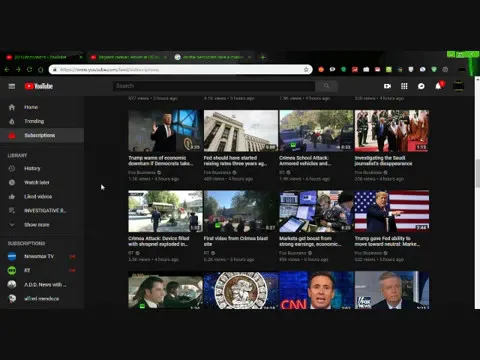
Task: Open History label in the sidebar
Action: click(x=32, y=168)
